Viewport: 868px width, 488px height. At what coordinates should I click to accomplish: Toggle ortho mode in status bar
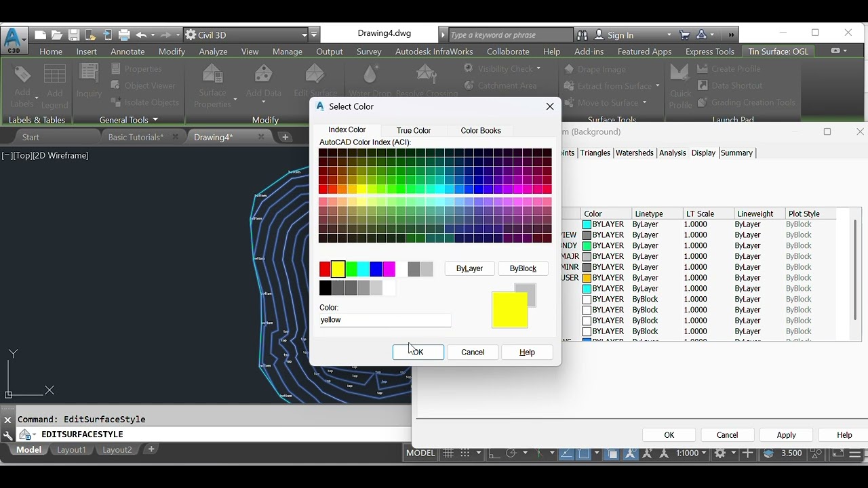pos(494,453)
